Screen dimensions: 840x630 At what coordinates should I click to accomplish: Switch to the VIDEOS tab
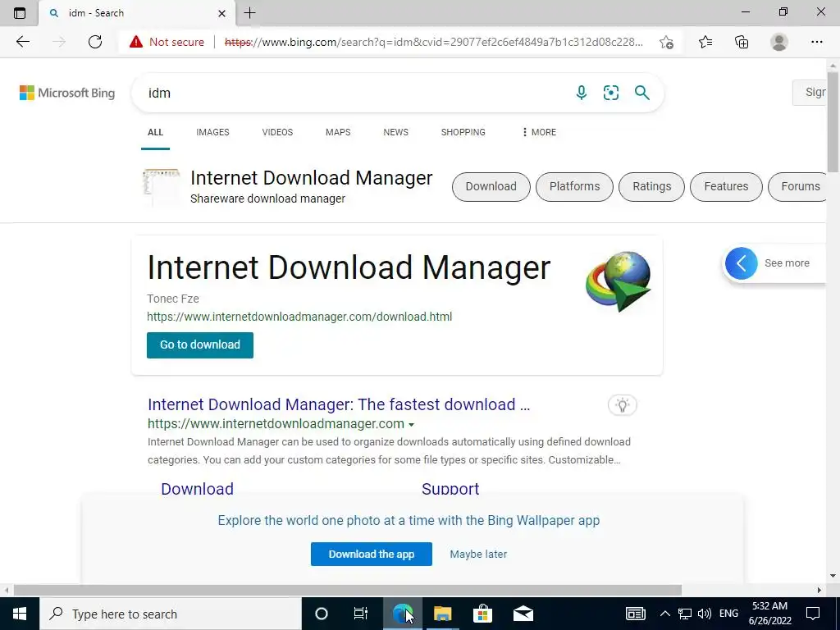pos(277,132)
